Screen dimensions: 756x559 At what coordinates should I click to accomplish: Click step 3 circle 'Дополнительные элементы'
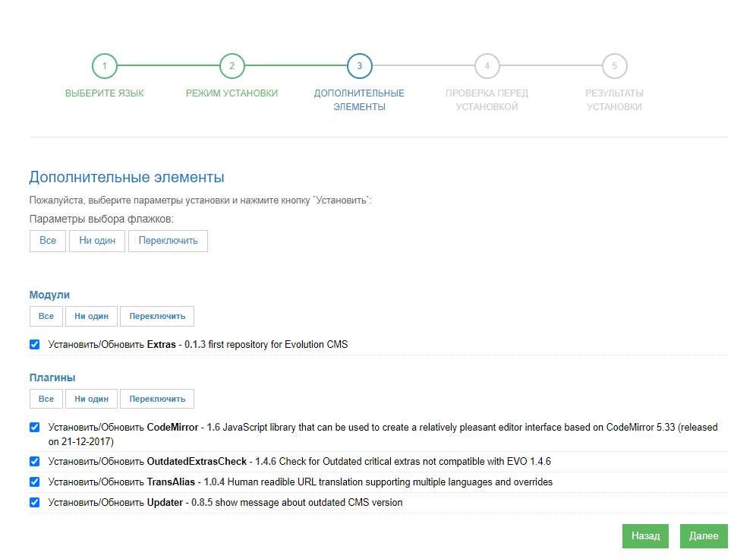tap(359, 66)
